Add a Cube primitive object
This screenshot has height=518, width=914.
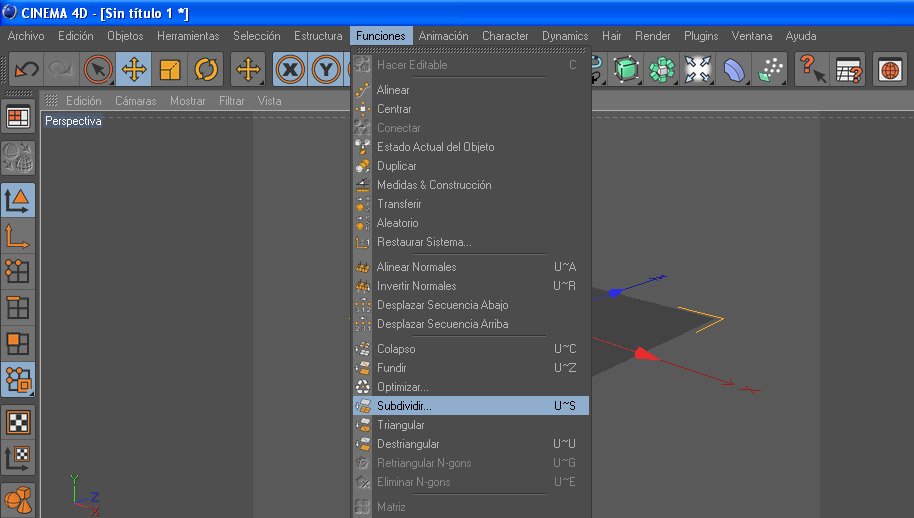pyautogui.click(x=625, y=69)
